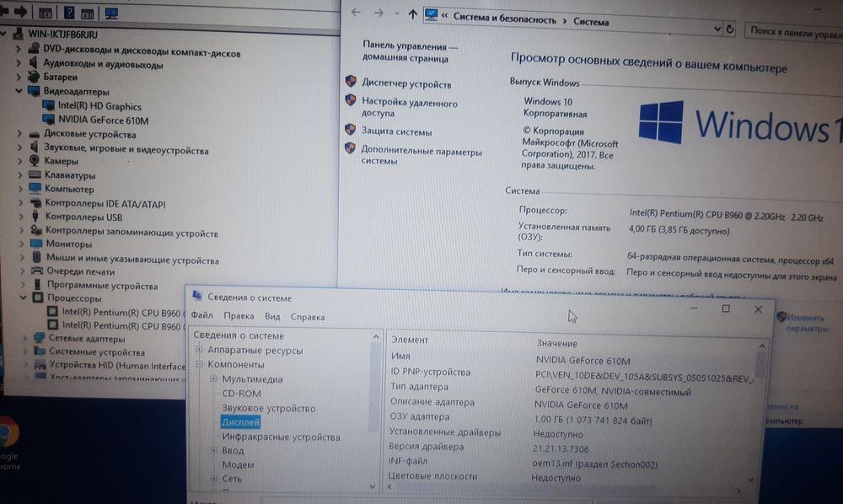843x504 pixels.
Task: Select Системные устройства in Device Manager
Action: click(97, 352)
